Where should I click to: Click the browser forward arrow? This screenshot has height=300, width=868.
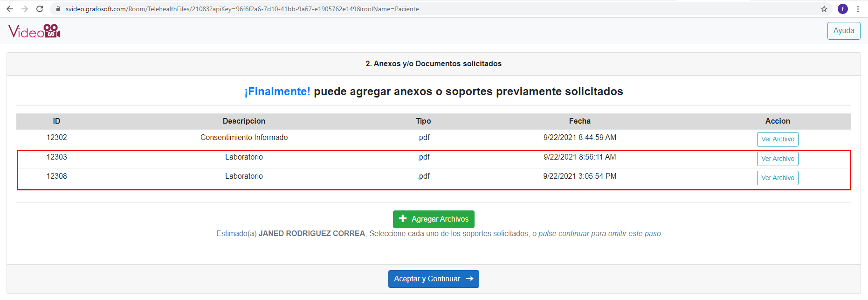point(25,9)
